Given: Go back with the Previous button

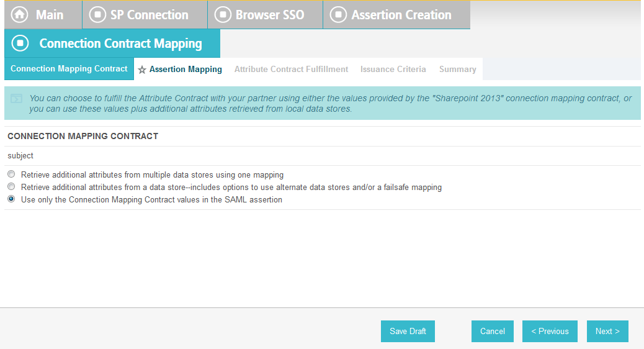Looking at the screenshot, I should click(550, 332).
